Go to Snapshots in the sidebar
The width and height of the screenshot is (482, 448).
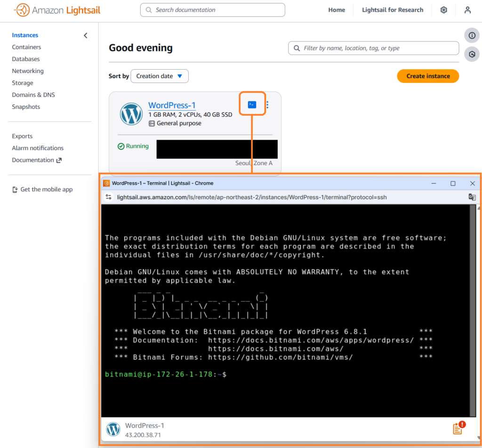[26, 107]
